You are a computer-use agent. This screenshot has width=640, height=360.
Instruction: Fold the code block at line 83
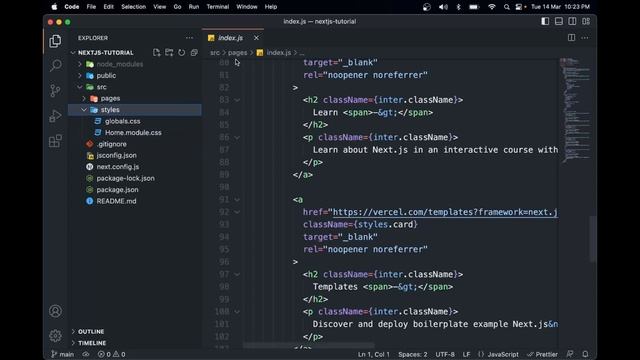click(237, 100)
